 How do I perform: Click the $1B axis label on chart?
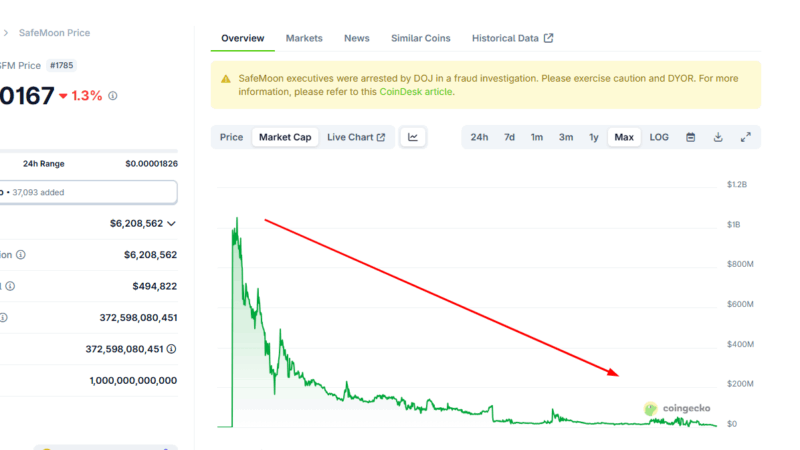click(733, 224)
